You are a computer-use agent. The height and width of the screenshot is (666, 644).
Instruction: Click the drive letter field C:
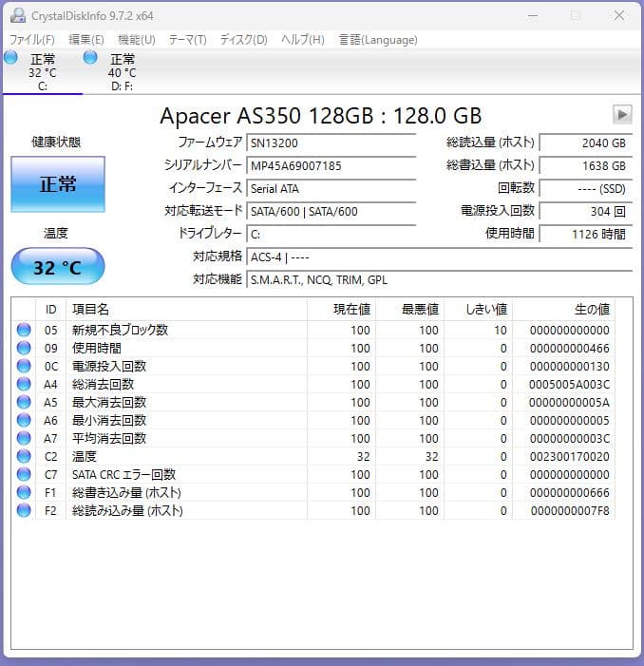331,235
